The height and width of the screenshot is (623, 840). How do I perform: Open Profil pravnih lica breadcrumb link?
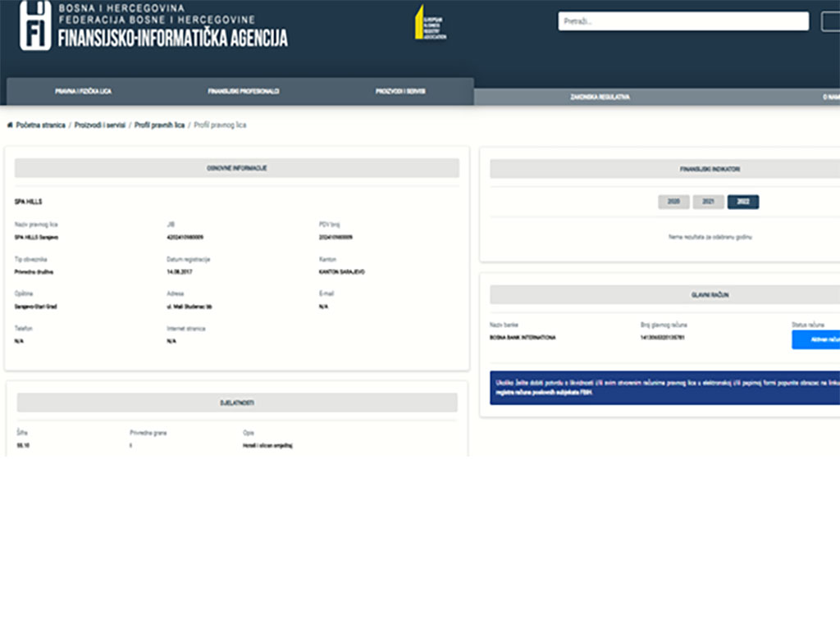coord(159,125)
